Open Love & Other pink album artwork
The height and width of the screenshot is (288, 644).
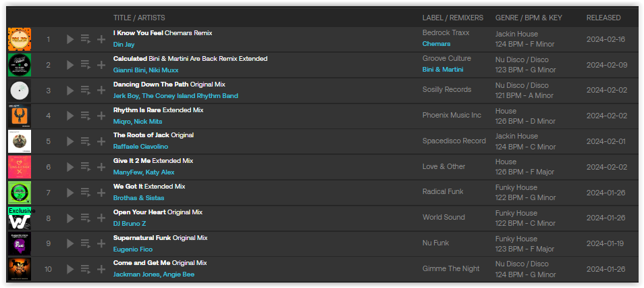pyautogui.click(x=20, y=167)
